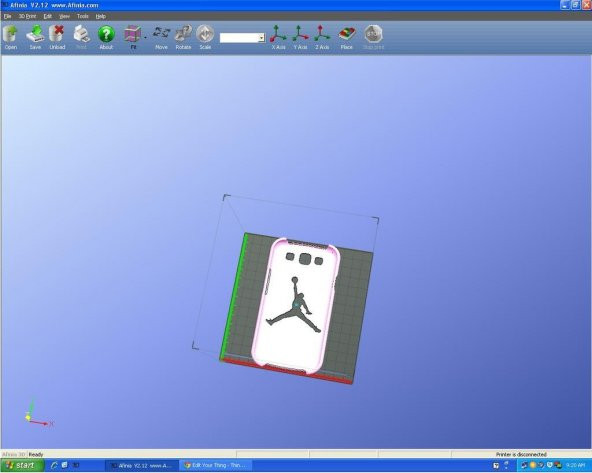Select the Rotate tool
Screen dimensions: 592x473
[183, 37]
